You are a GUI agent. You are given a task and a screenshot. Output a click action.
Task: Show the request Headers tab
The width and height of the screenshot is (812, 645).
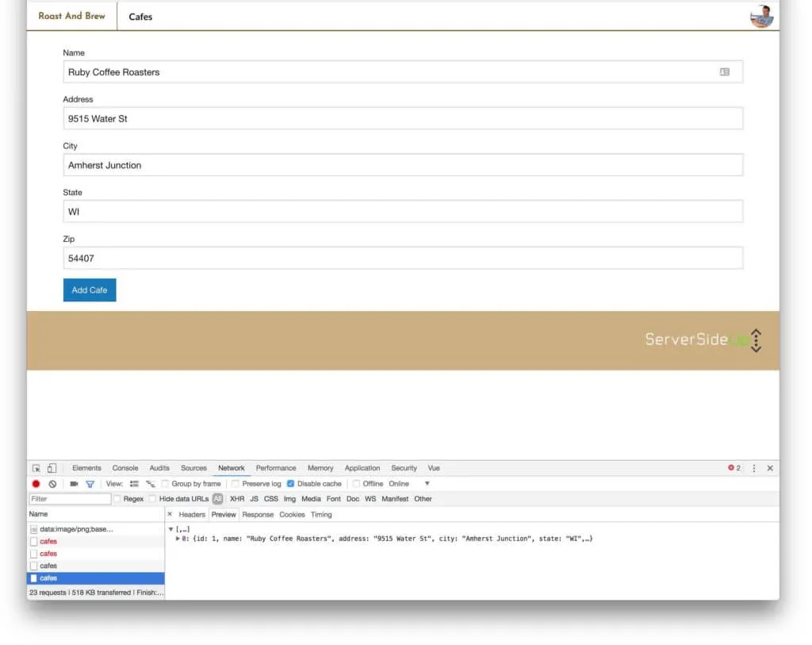tap(192, 514)
